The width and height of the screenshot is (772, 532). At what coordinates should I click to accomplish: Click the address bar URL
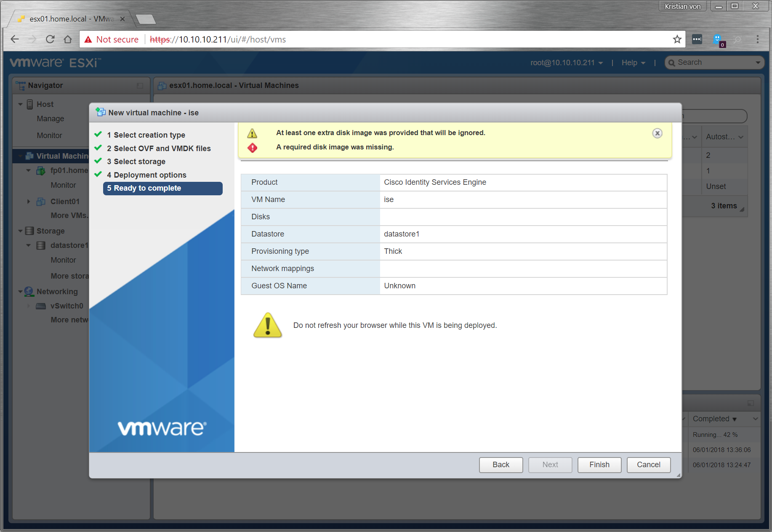(x=218, y=40)
